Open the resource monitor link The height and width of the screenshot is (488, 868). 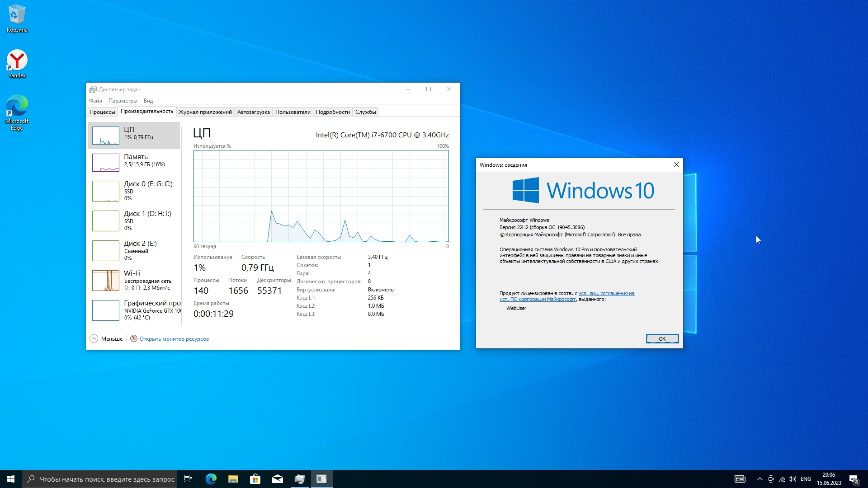pyautogui.click(x=174, y=339)
